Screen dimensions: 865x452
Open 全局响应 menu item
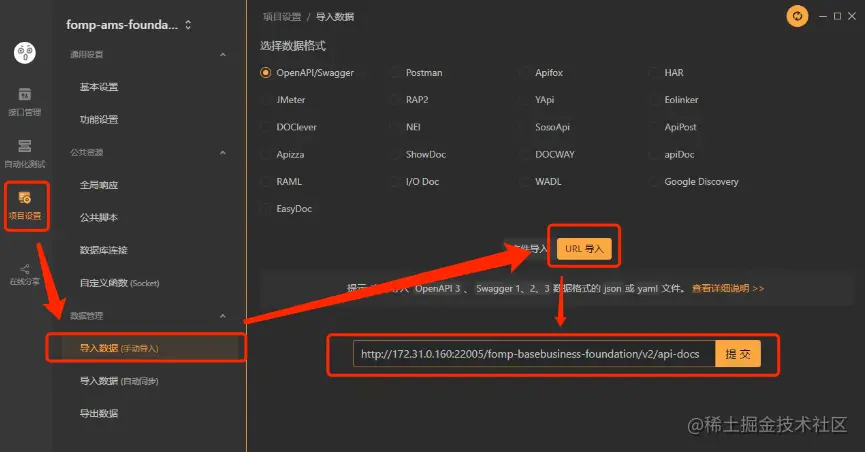point(99,185)
